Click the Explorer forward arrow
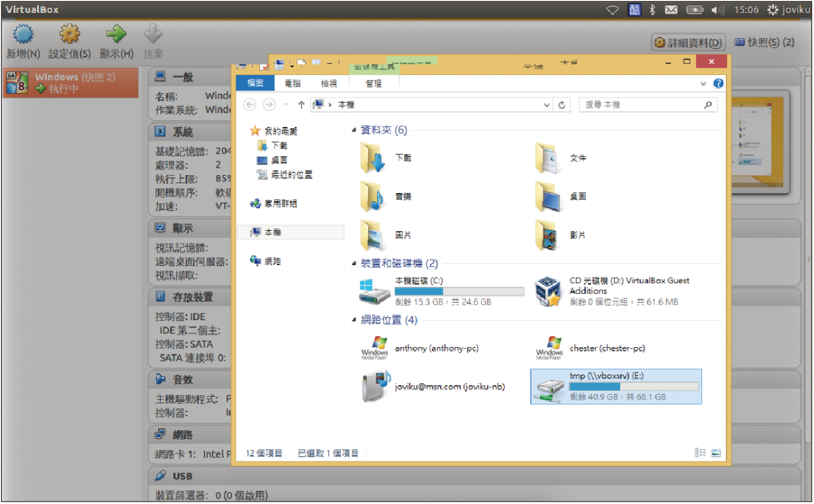 [x=269, y=105]
